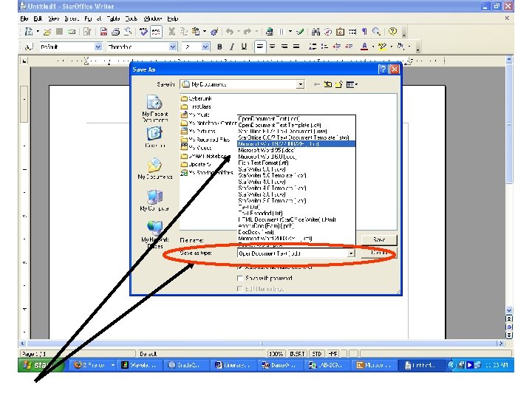Toggle Nonprinting Characters pilcrow icon
The image size is (532, 399).
(364, 32)
